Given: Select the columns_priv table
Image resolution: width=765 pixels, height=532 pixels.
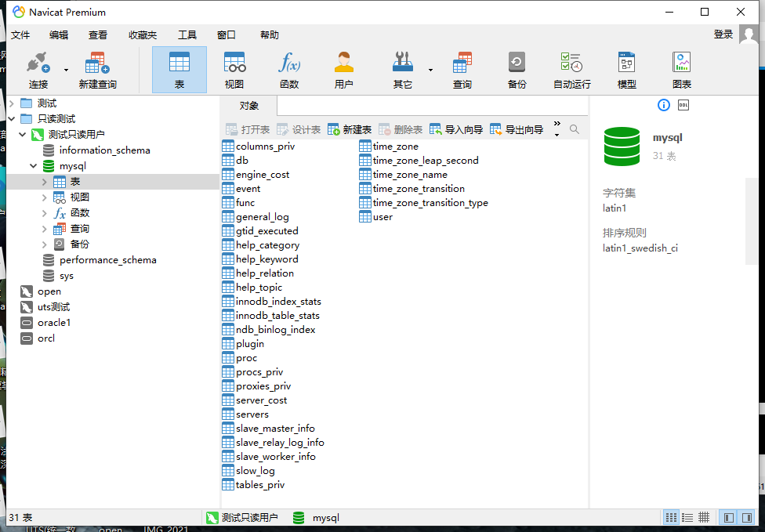Looking at the screenshot, I should click(x=259, y=147).
